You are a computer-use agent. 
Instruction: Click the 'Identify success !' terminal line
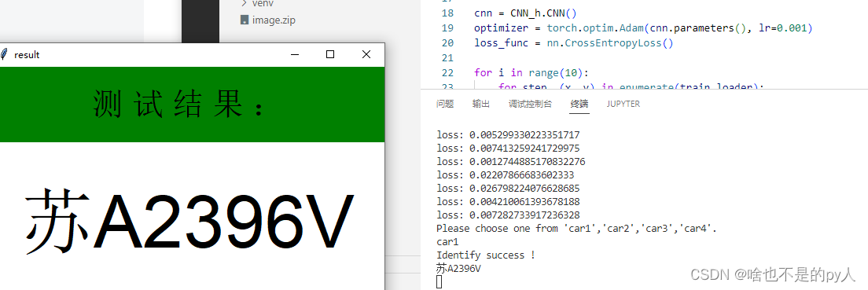click(486, 255)
